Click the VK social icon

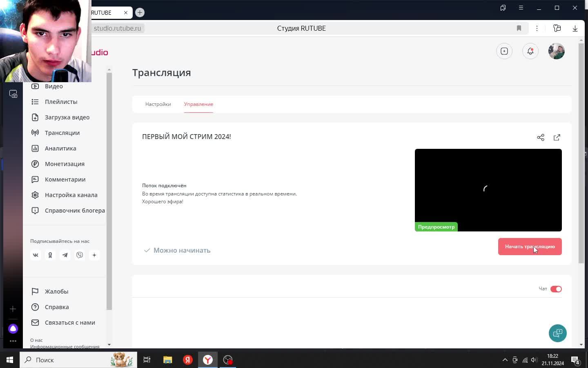[x=36, y=255]
